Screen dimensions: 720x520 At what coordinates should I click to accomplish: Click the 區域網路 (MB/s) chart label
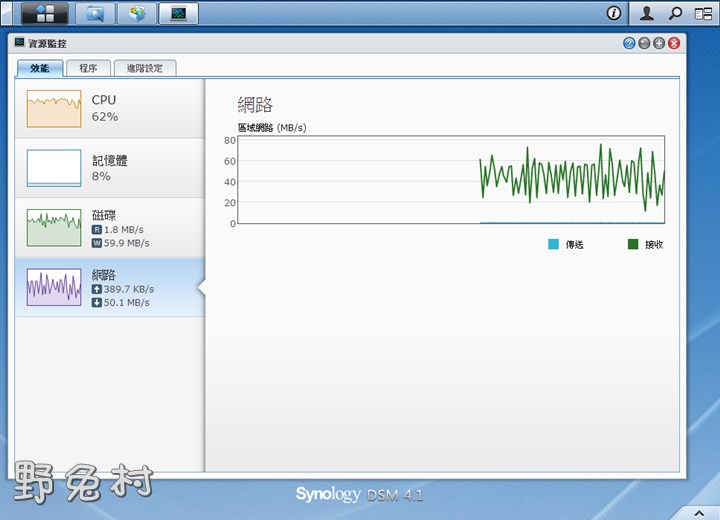(272, 128)
